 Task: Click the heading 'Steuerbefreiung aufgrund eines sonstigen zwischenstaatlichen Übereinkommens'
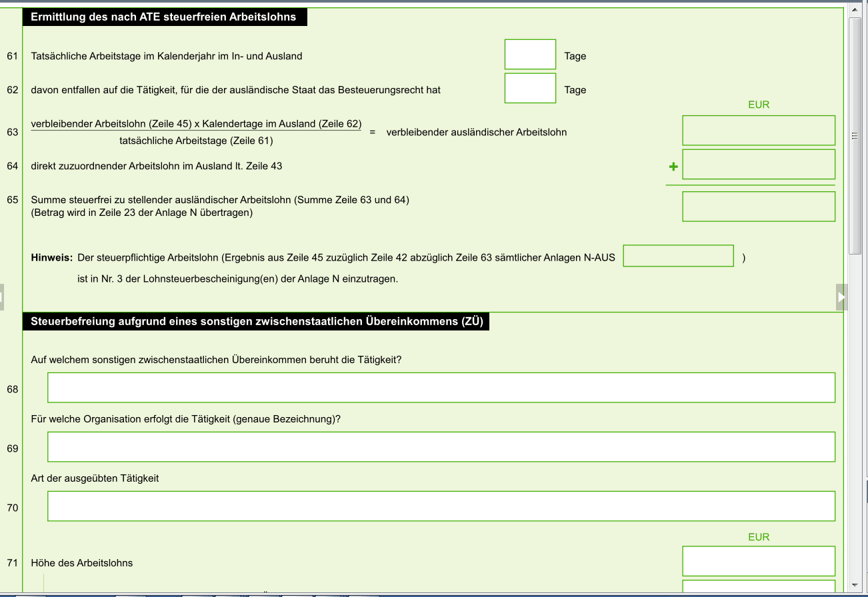[x=257, y=321]
